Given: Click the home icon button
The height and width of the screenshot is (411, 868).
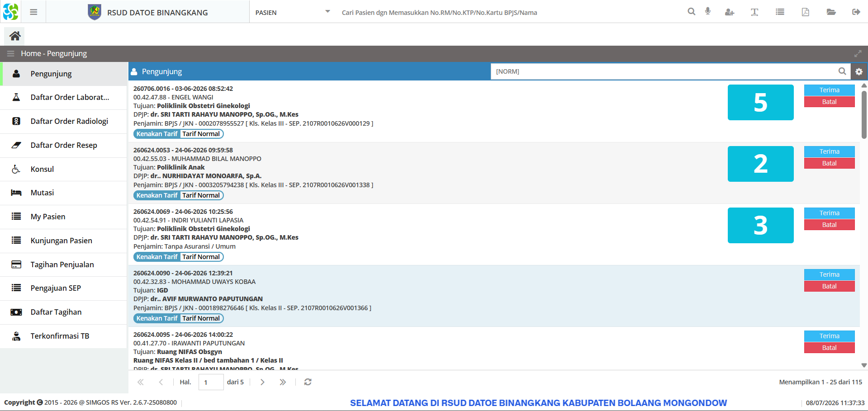Looking at the screenshot, I should pos(15,36).
